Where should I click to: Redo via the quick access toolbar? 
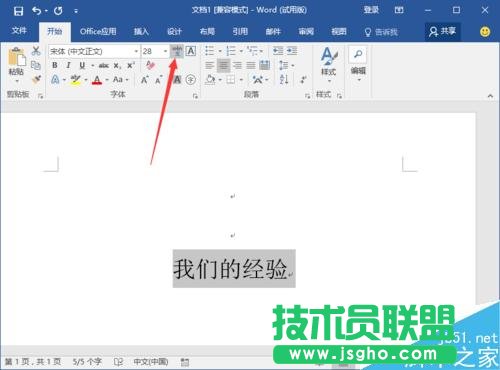(58, 11)
